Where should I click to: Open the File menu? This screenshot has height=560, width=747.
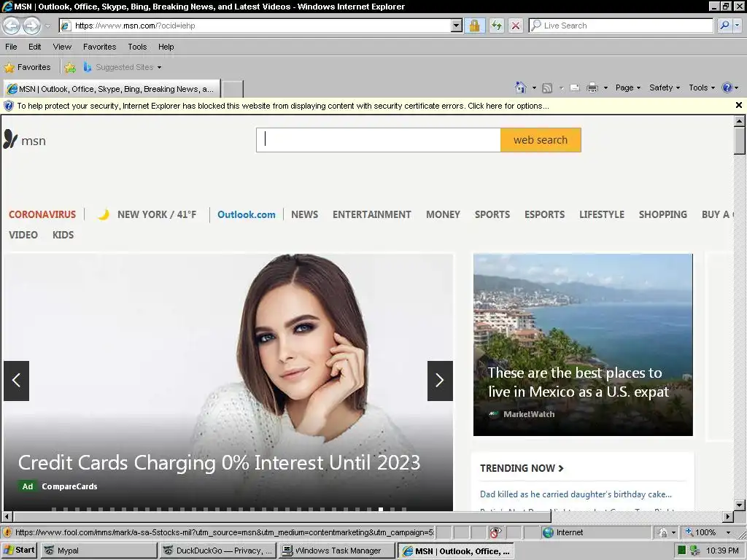[x=11, y=47]
